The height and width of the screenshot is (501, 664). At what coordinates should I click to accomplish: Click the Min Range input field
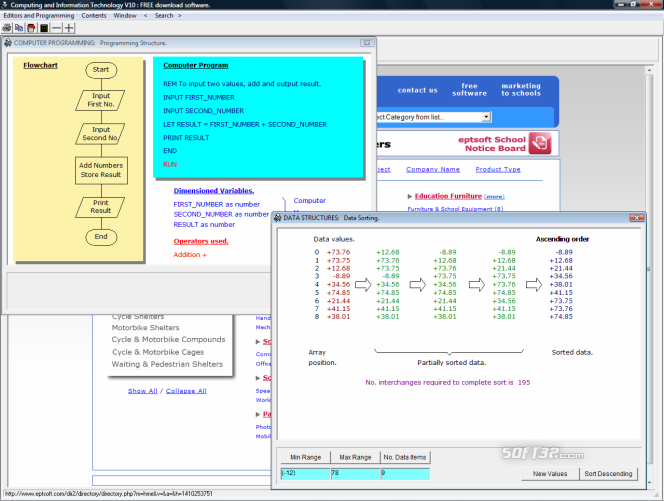pos(303,473)
